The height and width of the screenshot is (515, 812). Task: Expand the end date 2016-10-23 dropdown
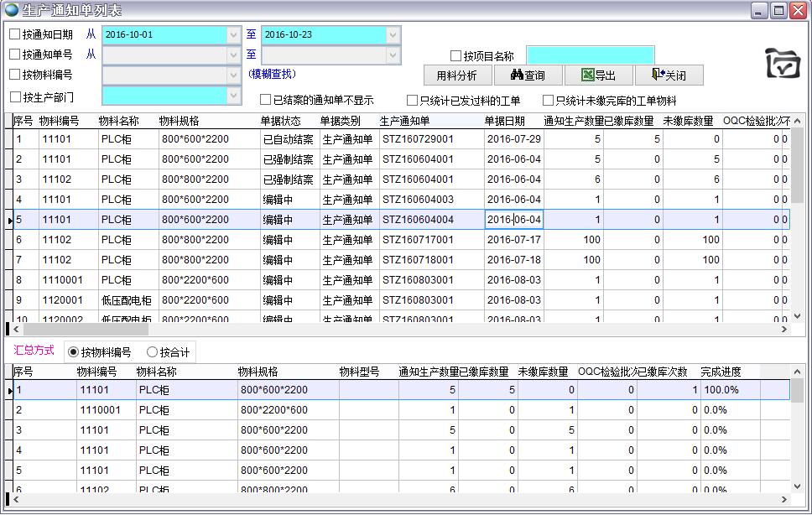point(393,35)
